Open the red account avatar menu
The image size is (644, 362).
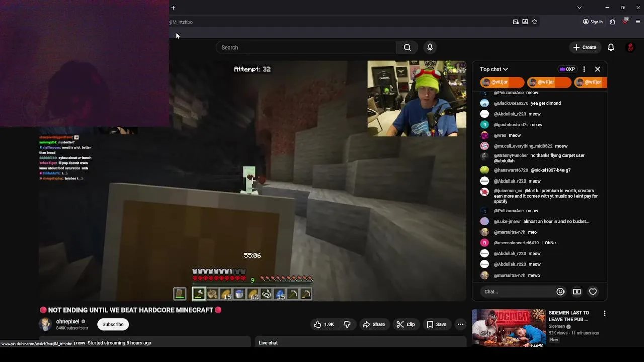[630, 47]
